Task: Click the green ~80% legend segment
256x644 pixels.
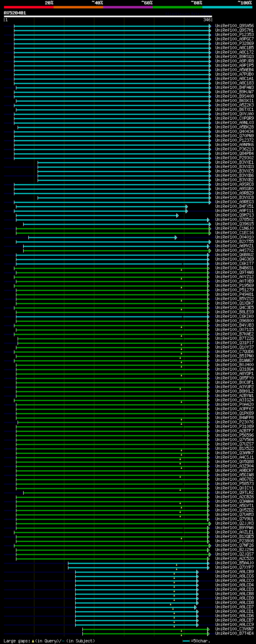Action: 178,7
